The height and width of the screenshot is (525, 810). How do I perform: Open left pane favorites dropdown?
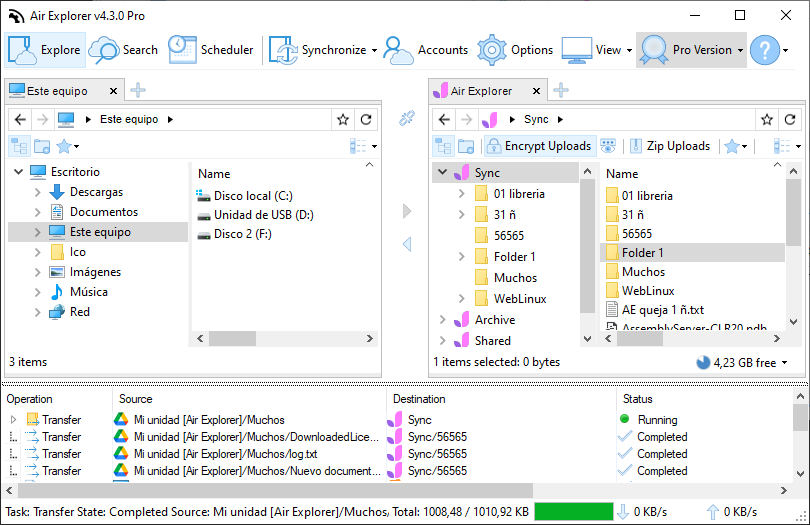click(x=68, y=147)
